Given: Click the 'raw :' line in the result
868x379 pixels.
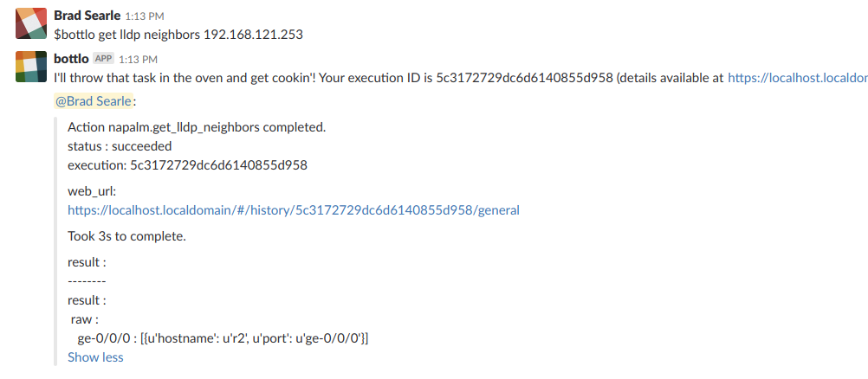Looking at the screenshot, I should tap(85, 319).
